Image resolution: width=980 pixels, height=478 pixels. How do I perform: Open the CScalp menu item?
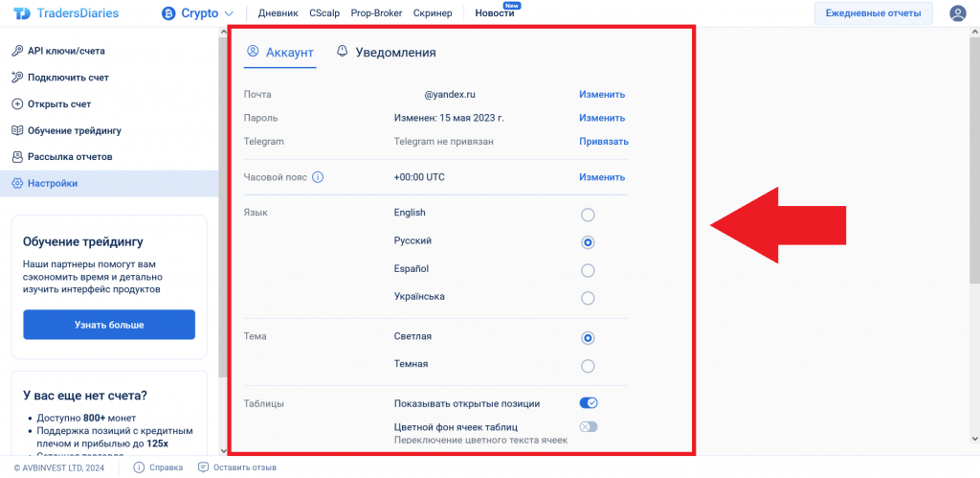[324, 13]
